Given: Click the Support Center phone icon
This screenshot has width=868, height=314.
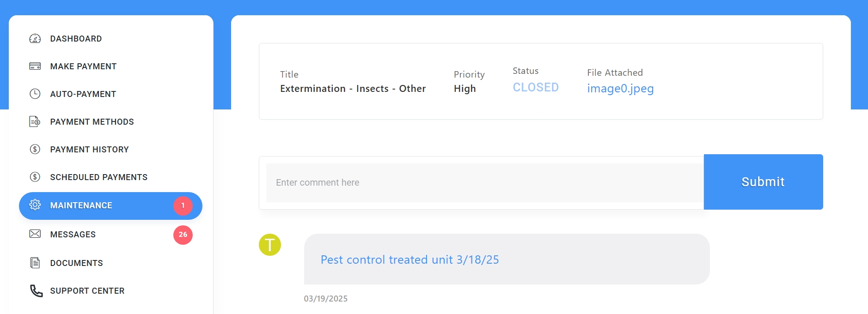Looking at the screenshot, I should point(36,290).
